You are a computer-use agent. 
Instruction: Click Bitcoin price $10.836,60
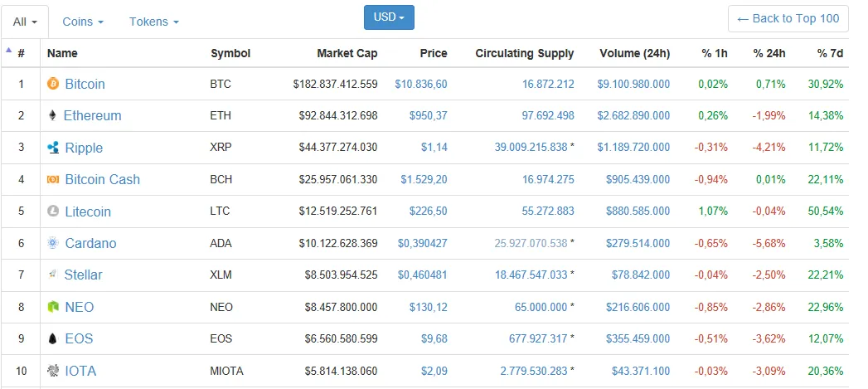(420, 85)
